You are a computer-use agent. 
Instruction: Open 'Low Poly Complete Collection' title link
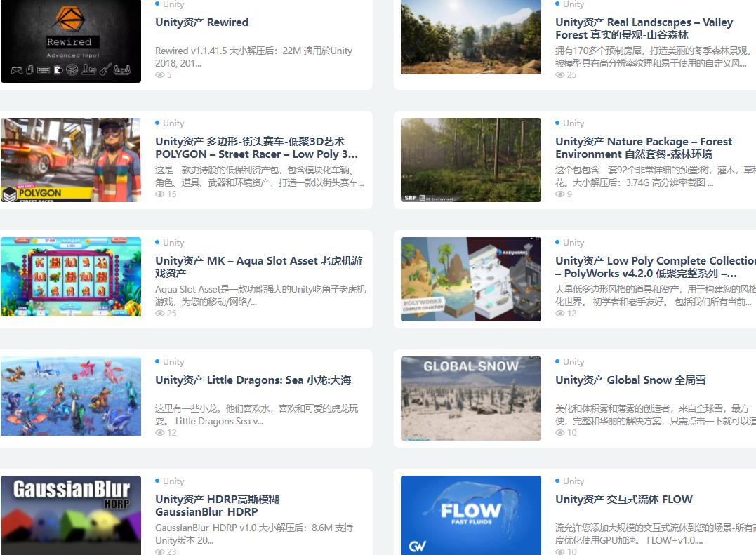click(x=656, y=267)
